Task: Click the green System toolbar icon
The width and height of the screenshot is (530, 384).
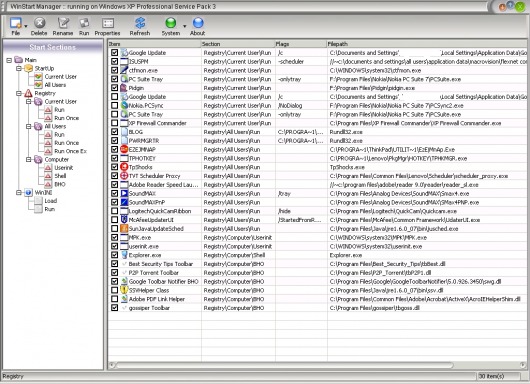Action: (x=171, y=23)
